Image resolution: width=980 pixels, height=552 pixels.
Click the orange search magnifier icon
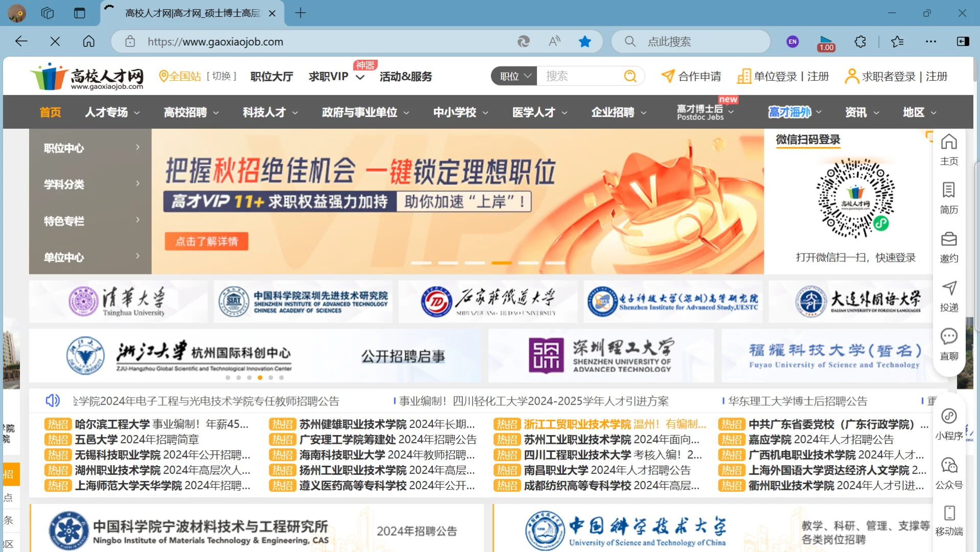(630, 76)
